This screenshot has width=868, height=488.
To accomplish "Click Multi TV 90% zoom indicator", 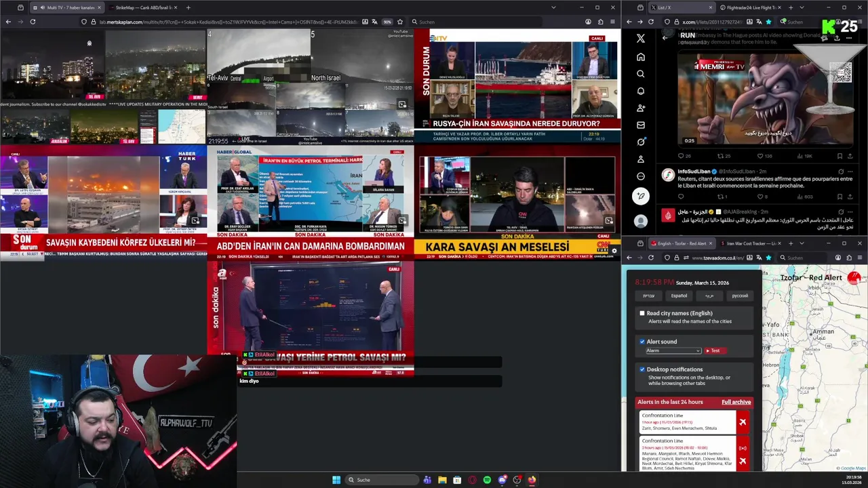I will pyautogui.click(x=387, y=22).
